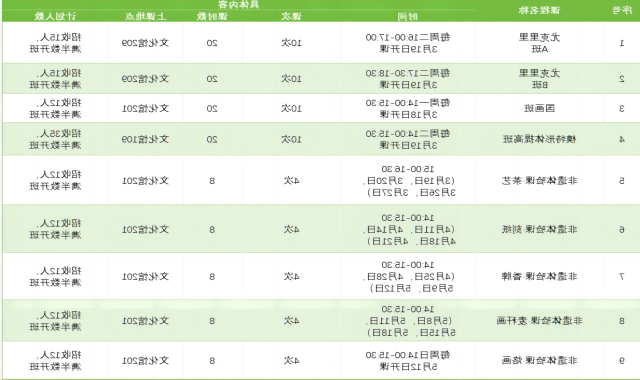Image resolution: width=640 pixels, height=380 pixels.
Task: Click serial number 1 cell
Action: pos(622,43)
